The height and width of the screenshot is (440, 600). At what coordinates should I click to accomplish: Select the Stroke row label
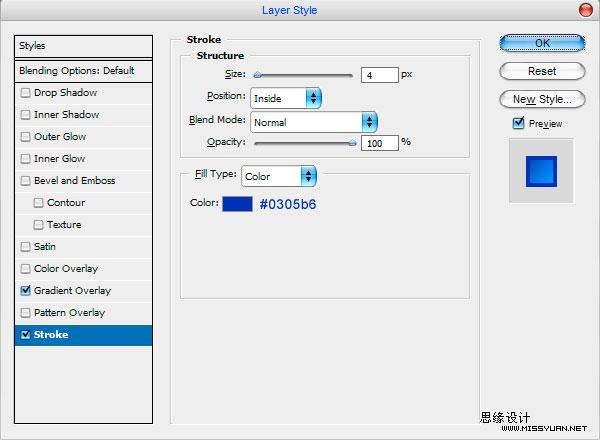(x=51, y=335)
